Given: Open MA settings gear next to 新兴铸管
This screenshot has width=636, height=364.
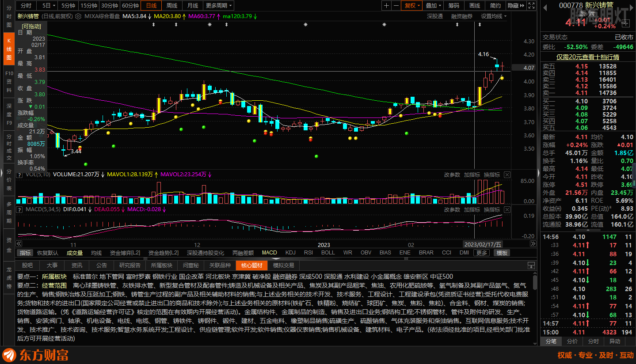Looking at the screenshot, I should tap(78, 16).
